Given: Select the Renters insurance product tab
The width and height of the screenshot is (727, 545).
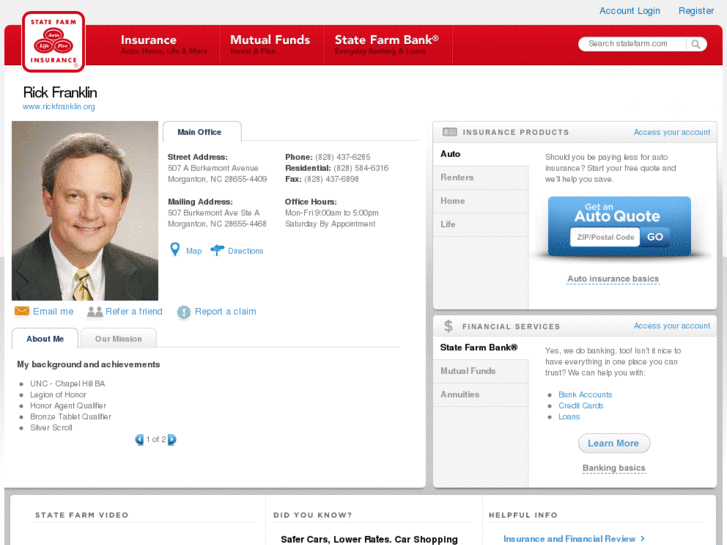Looking at the screenshot, I should click(x=481, y=178).
